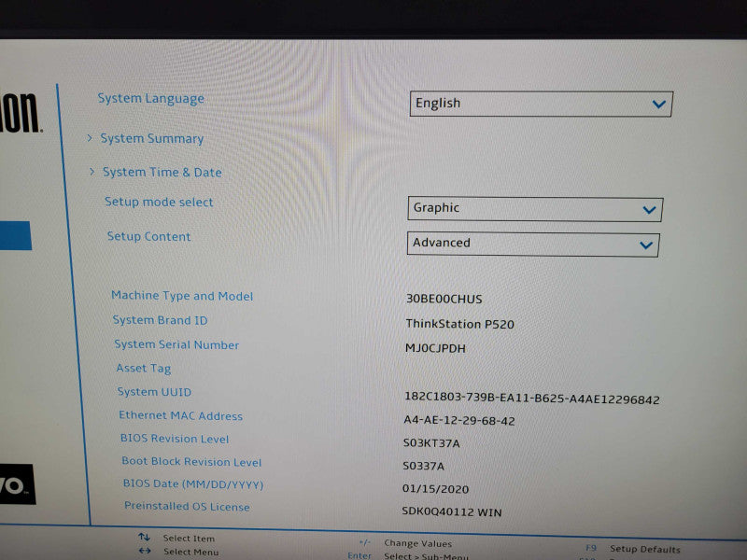Click the MAC value A4-AE-12-29-68-42

[459, 421]
